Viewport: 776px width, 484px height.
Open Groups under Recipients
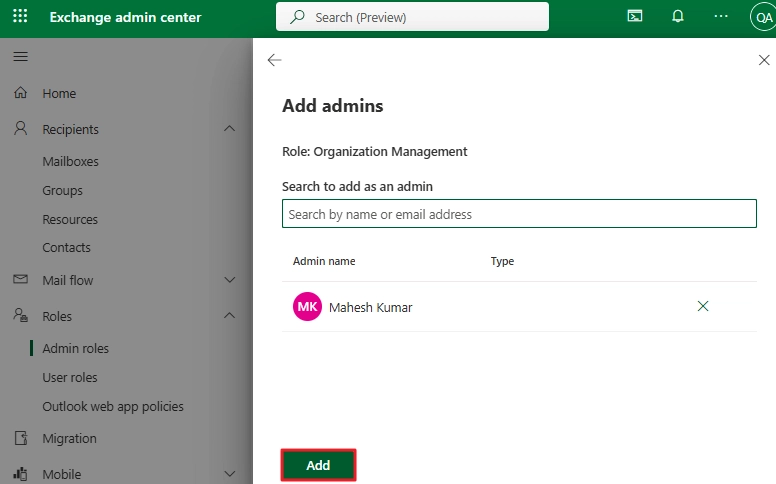click(x=62, y=191)
